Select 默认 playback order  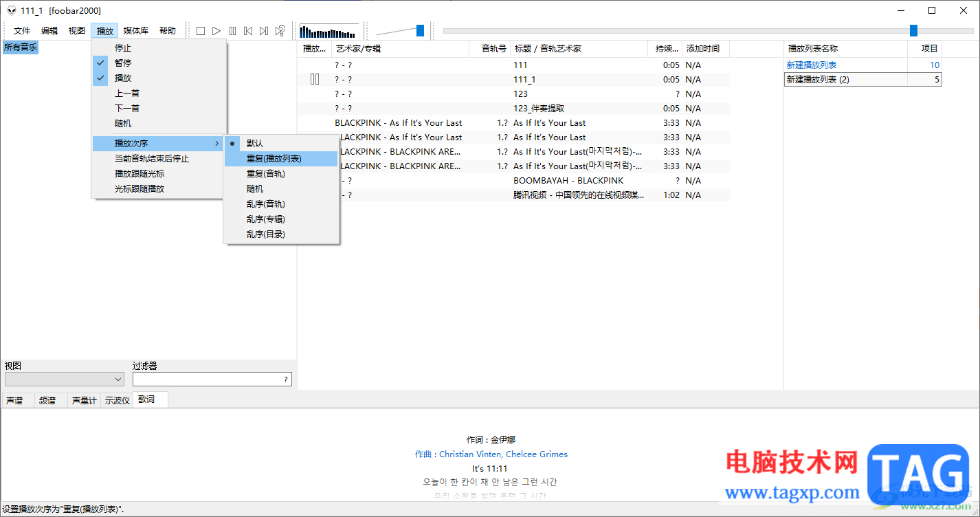[x=282, y=143]
